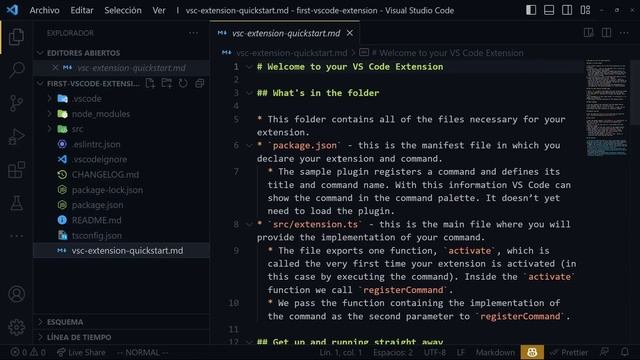Close vsc-extension-quickstart.md in open editors list

click(55, 68)
